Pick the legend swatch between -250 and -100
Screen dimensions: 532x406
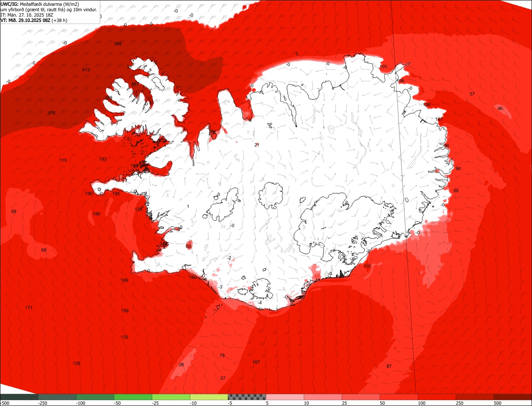[57, 397]
